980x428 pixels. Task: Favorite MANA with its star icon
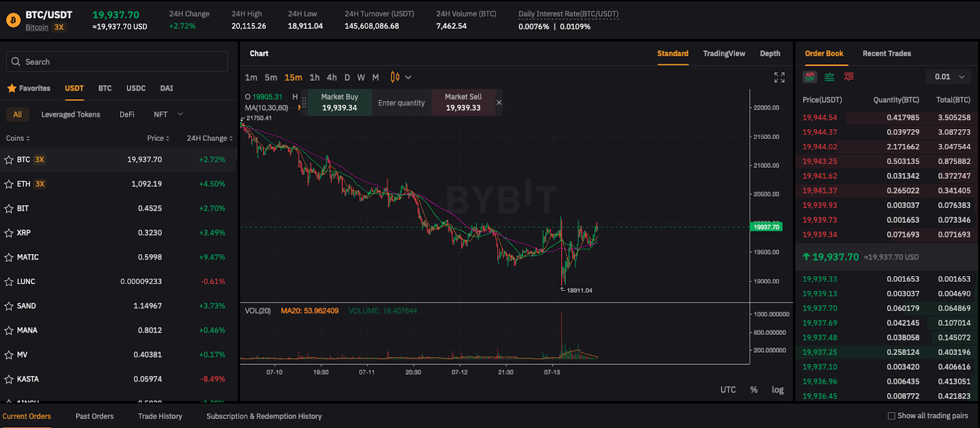(9, 331)
